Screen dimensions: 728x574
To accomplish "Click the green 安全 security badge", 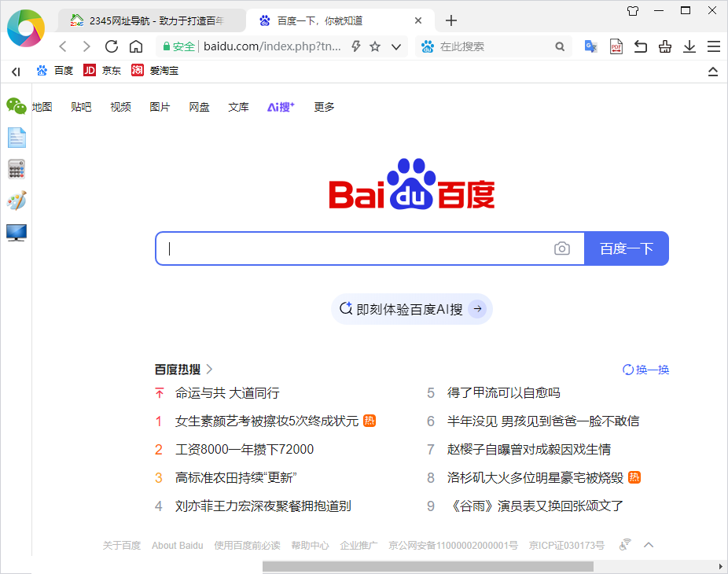I will (178, 46).
